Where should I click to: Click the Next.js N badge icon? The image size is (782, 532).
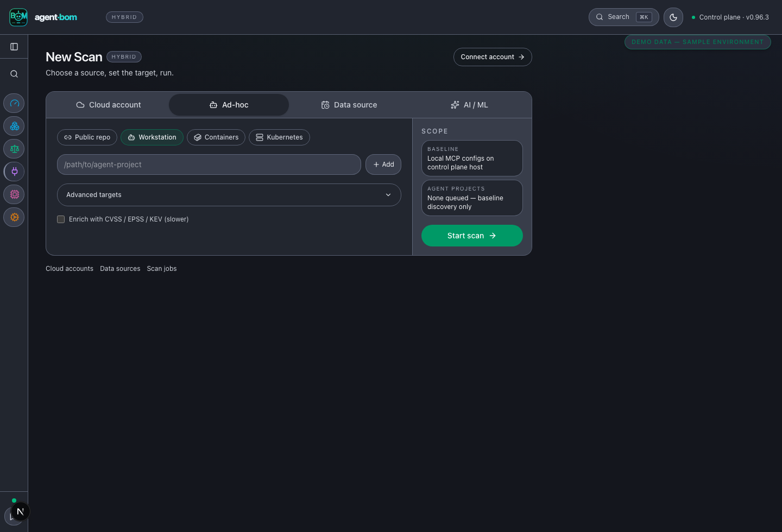(x=21, y=511)
